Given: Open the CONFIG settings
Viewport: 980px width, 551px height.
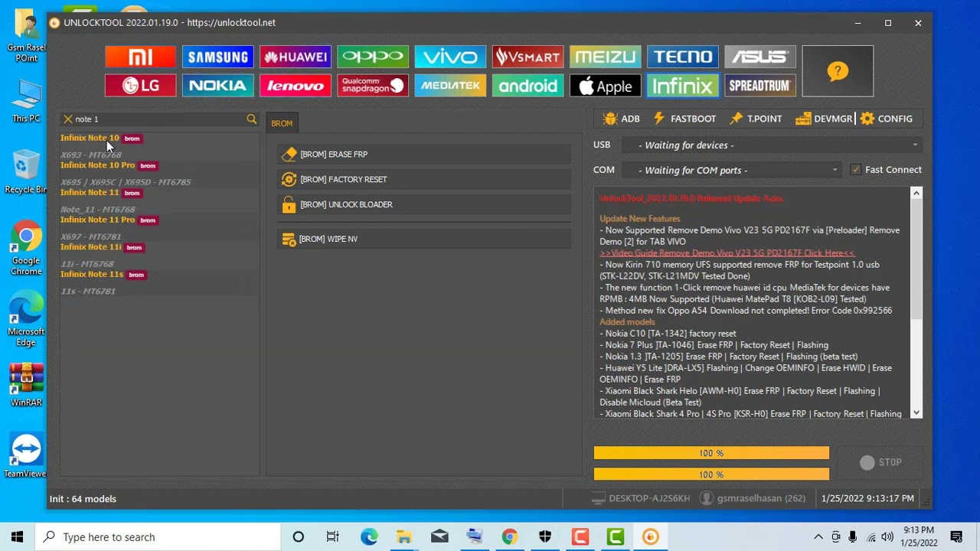Looking at the screenshot, I should pyautogui.click(x=887, y=119).
